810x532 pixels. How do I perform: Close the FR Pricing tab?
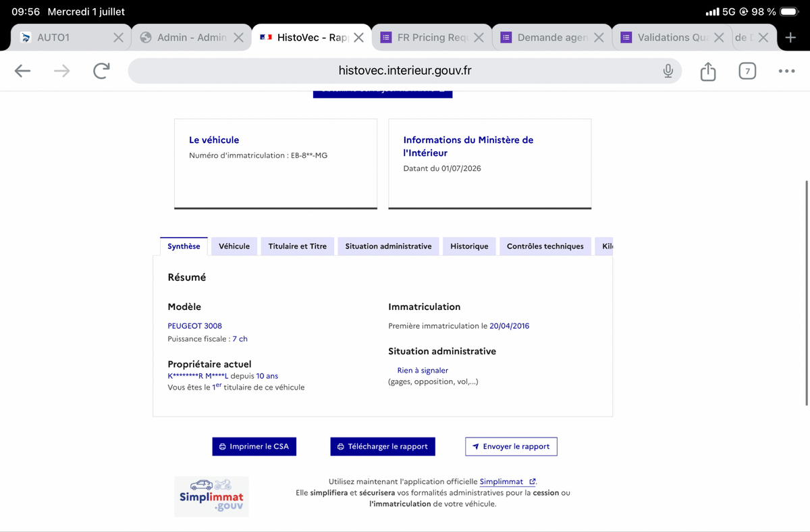tap(479, 38)
